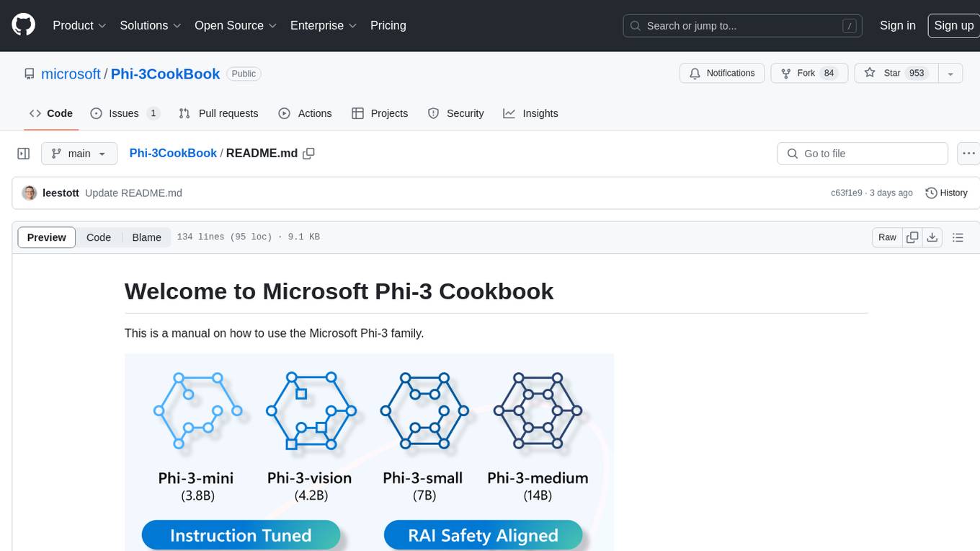Open the Phi-3CookBook repository link
The height and width of the screenshot is (551, 980).
[165, 74]
